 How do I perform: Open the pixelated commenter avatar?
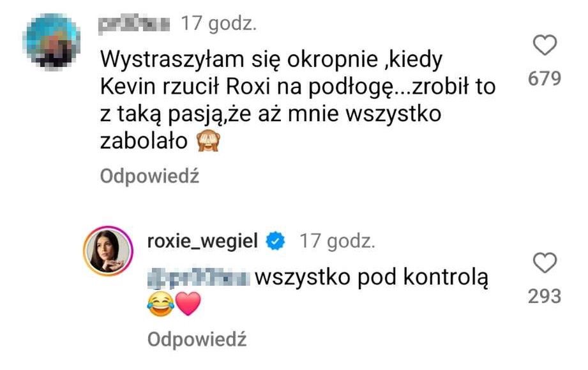51,41
